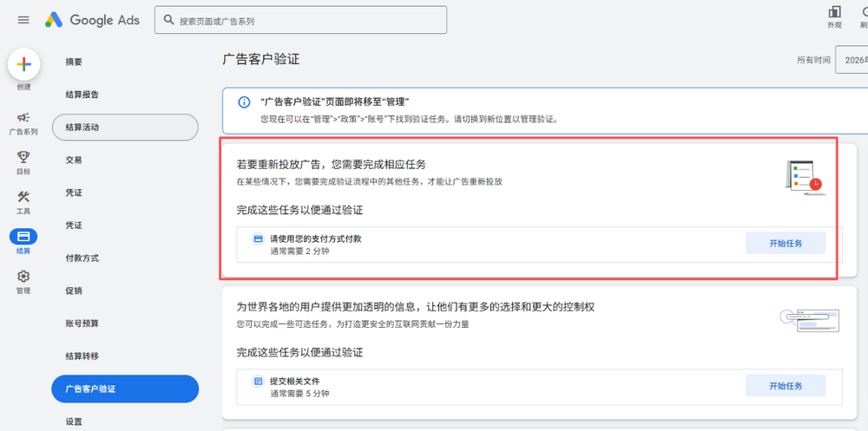Click the 搜索页面或广告系列 search field
The height and width of the screenshot is (431, 868).
coord(300,21)
